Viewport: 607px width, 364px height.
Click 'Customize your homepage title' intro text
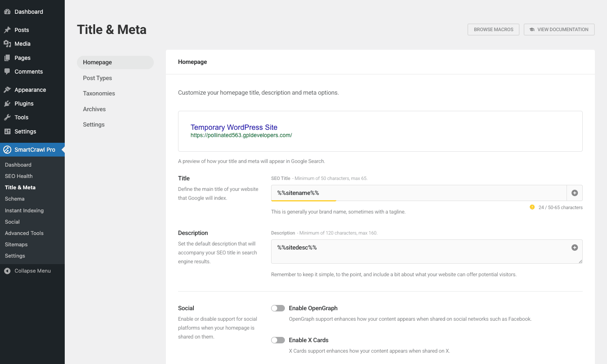click(258, 93)
